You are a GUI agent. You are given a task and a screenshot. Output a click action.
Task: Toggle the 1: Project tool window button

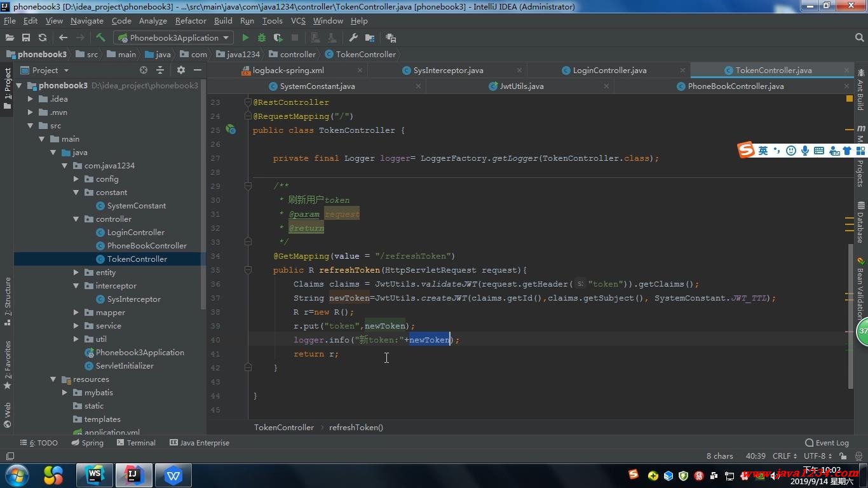click(x=7, y=89)
